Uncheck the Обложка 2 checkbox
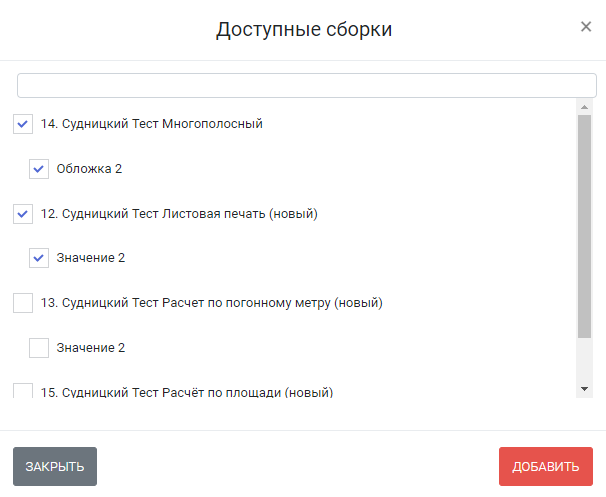The width and height of the screenshot is (606, 497). (x=39, y=169)
